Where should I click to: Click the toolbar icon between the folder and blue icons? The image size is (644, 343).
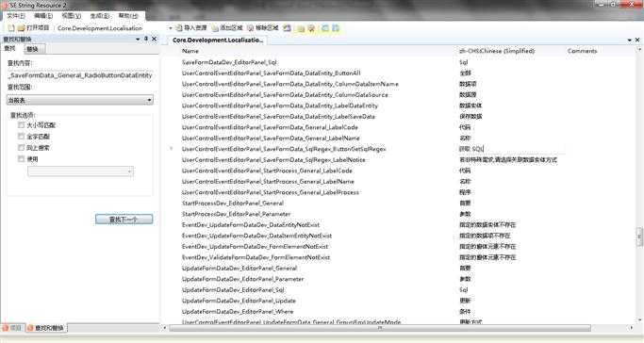311,28
